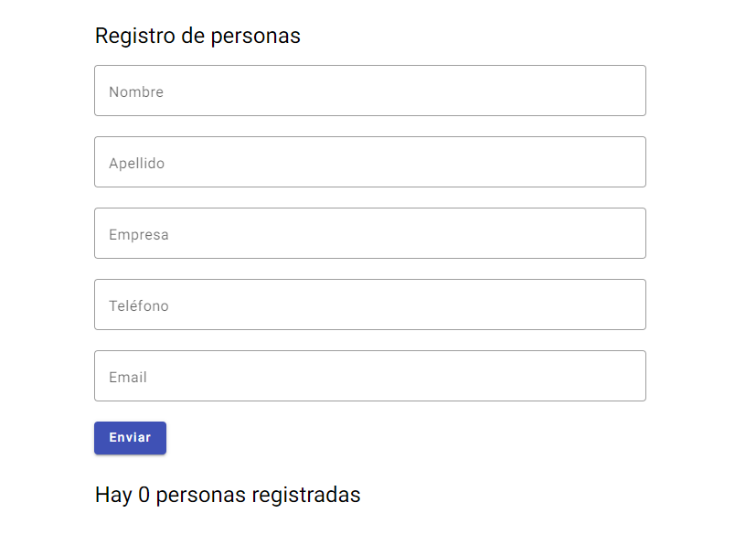This screenshot has height=545, width=756.
Task: Click the Empresa placeholder label
Action: [x=138, y=234]
